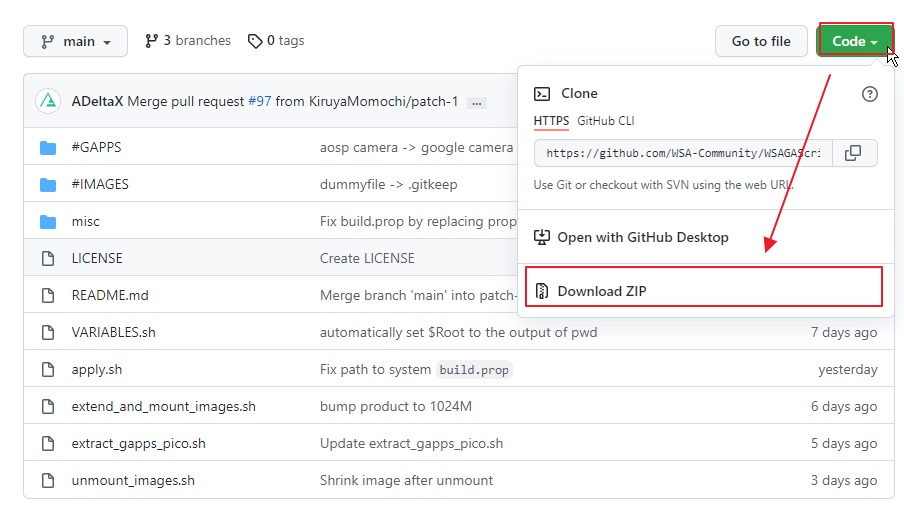Image resolution: width=904 pixels, height=507 pixels.
Task: Open the README.md file
Action: tap(109, 295)
